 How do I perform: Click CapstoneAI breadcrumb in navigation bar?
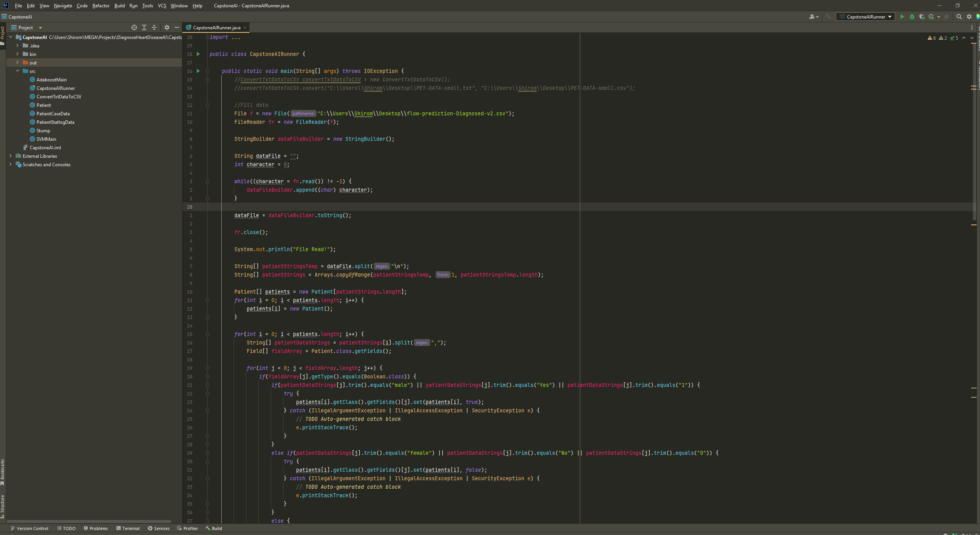coord(17,17)
